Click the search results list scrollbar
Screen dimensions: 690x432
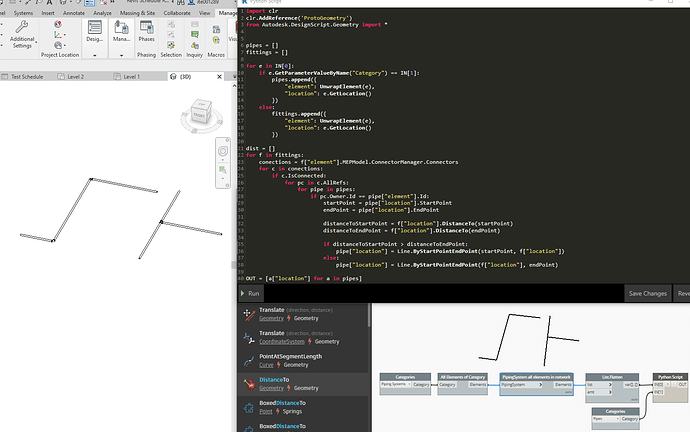(x=369, y=315)
